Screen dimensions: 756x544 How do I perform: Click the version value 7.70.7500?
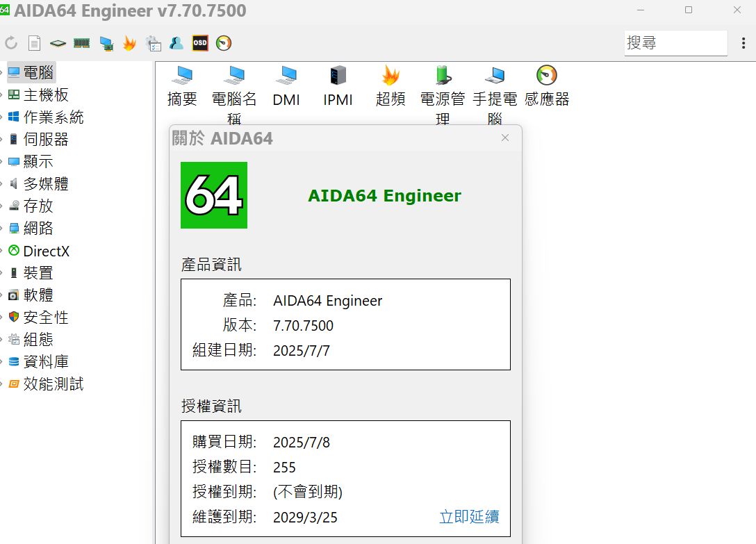pos(303,326)
